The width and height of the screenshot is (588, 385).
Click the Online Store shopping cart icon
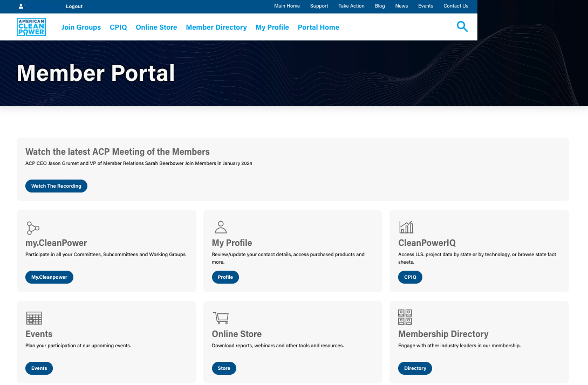tap(221, 318)
